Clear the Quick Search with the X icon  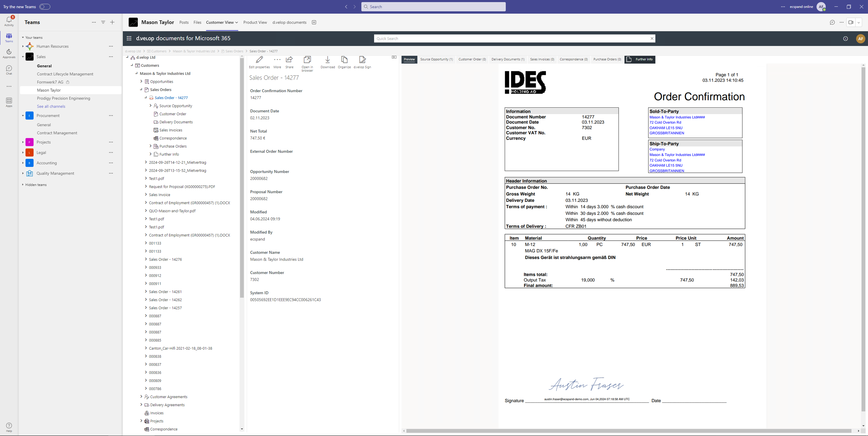point(652,38)
